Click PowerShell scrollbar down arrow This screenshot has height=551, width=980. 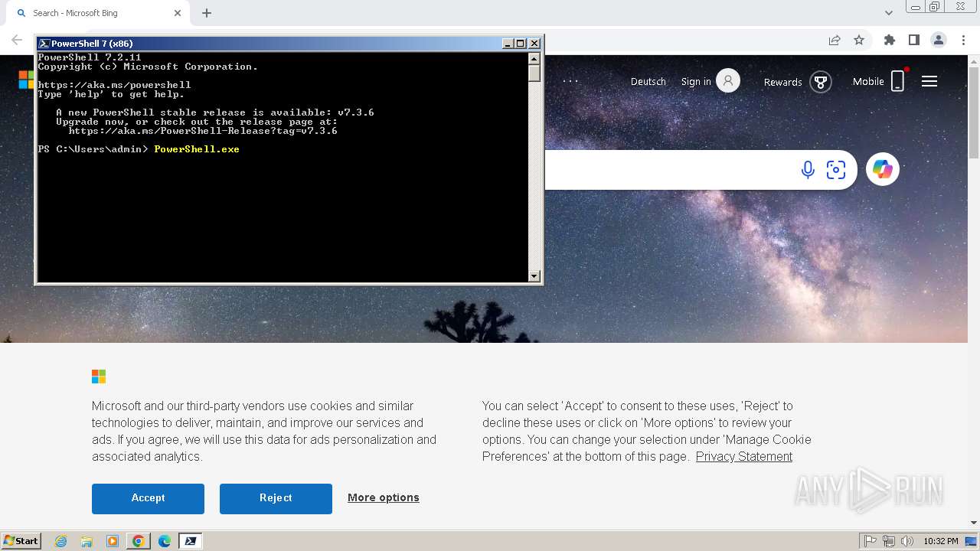pos(534,276)
